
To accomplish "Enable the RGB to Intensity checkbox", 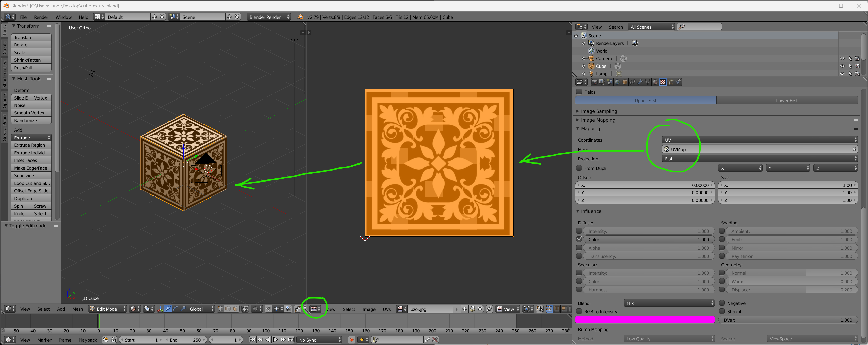I will pyautogui.click(x=579, y=311).
